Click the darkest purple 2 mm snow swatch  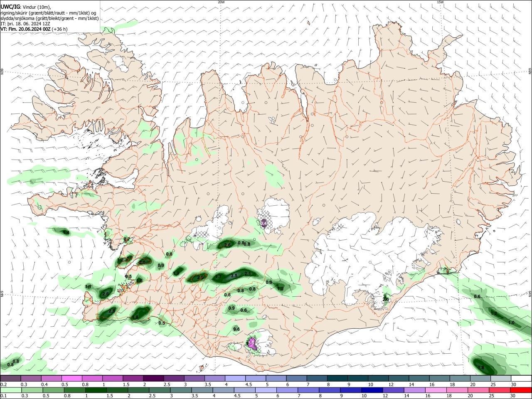(153, 378)
